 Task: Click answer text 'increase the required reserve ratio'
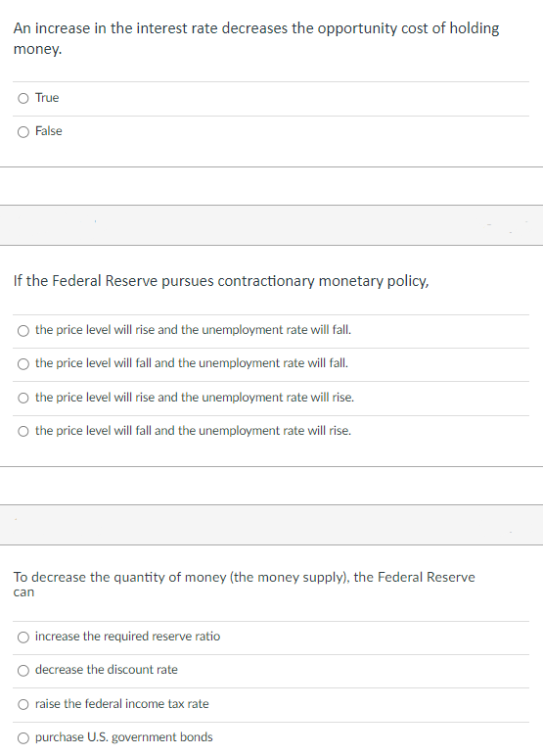tap(128, 637)
